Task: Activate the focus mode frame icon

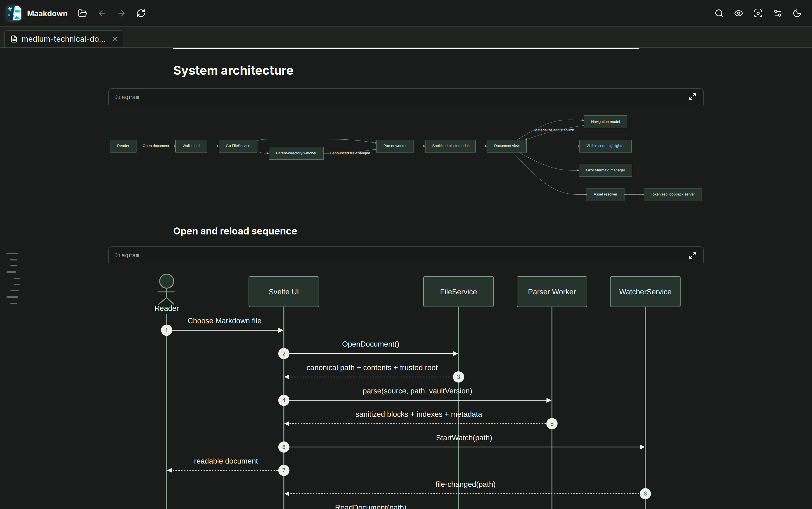Action: pyautogui.click(x=758, y=13)
